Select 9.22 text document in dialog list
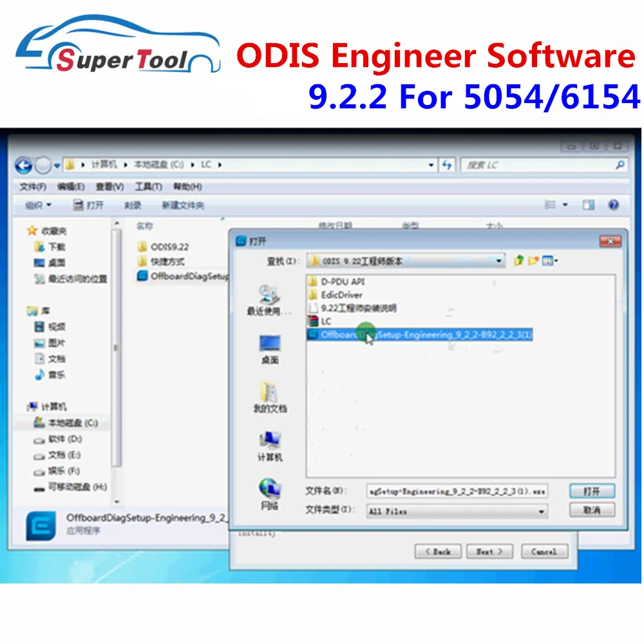The width and height of the screenshot is (644, 644). pos(352,308)
